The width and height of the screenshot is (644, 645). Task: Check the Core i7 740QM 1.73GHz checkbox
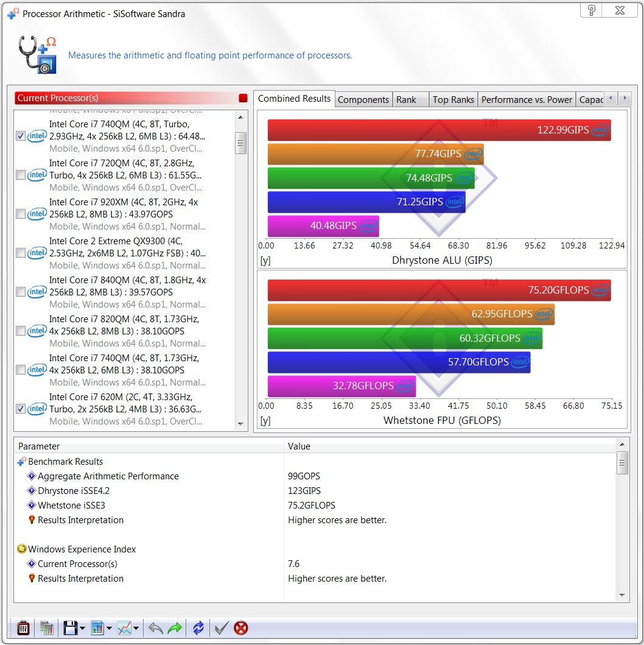tap(21, 370)
